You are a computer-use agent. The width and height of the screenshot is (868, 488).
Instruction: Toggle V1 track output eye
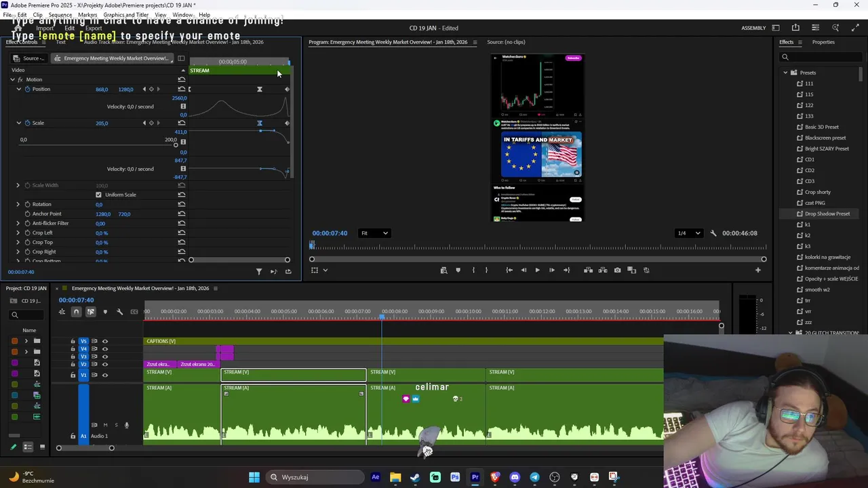click(104, 375)
